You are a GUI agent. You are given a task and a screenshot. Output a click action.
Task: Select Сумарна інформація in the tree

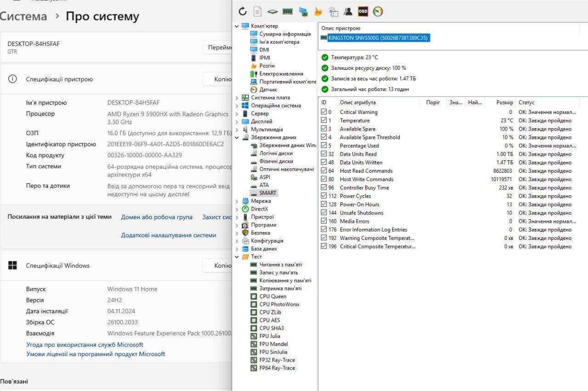click(x=285, y=34)
